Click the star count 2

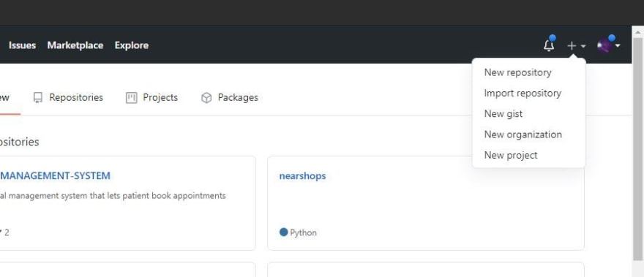tap(7, 232)
